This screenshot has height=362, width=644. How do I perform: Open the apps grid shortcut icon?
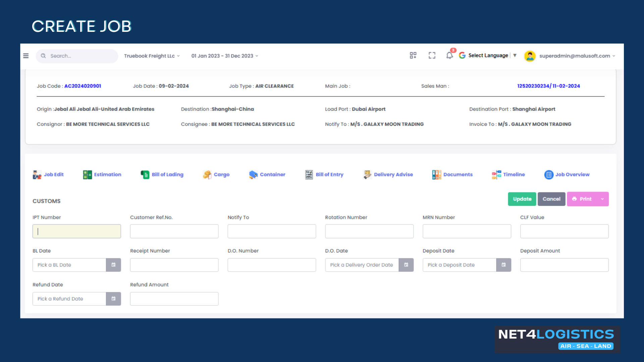coord(413,55)
